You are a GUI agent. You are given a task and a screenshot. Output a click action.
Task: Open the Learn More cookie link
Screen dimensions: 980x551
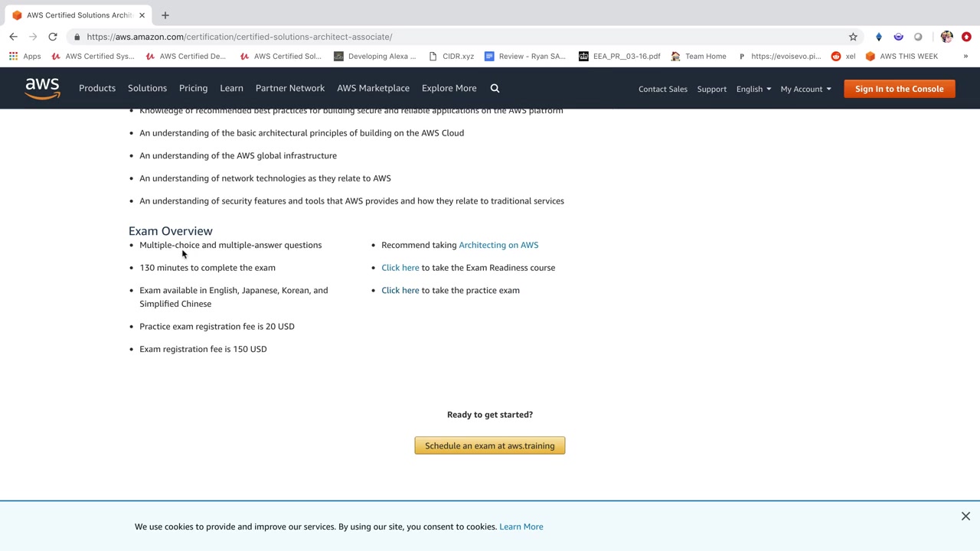(x=521, y=527)
